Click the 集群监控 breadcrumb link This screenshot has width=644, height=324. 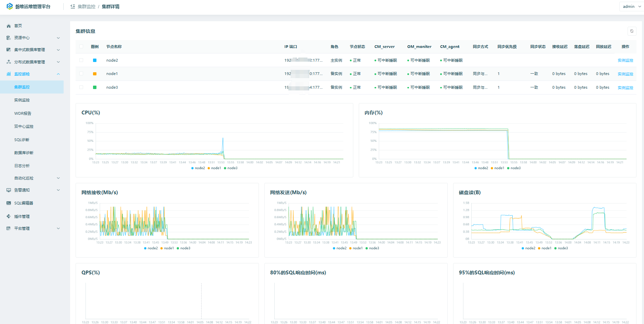pos(87,7)
